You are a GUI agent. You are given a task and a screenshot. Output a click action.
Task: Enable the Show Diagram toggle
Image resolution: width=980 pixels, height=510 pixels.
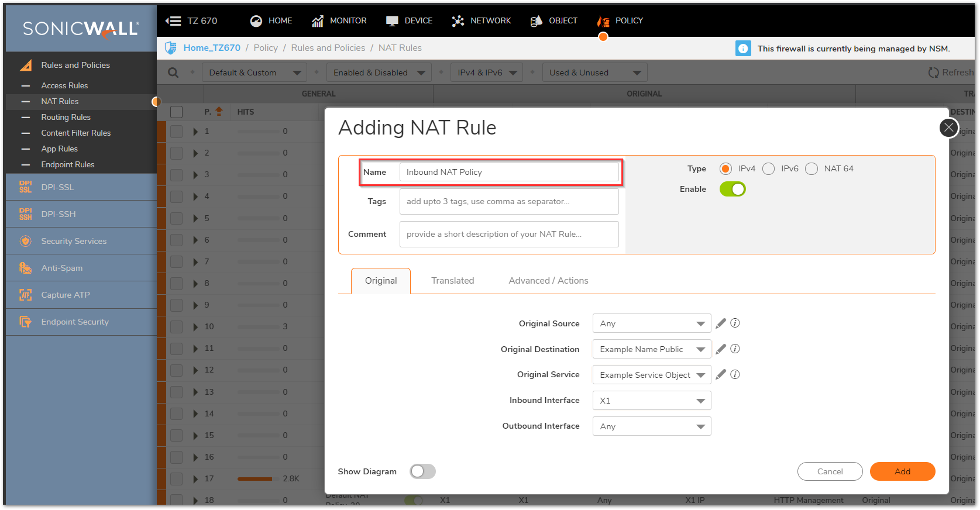422,471
